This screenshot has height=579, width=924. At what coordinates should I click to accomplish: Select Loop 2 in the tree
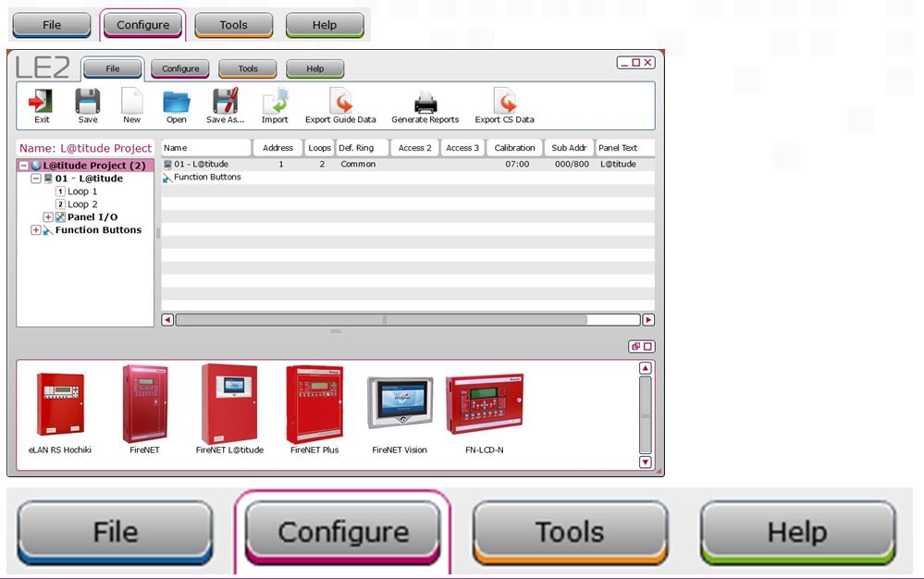(82, 204)
